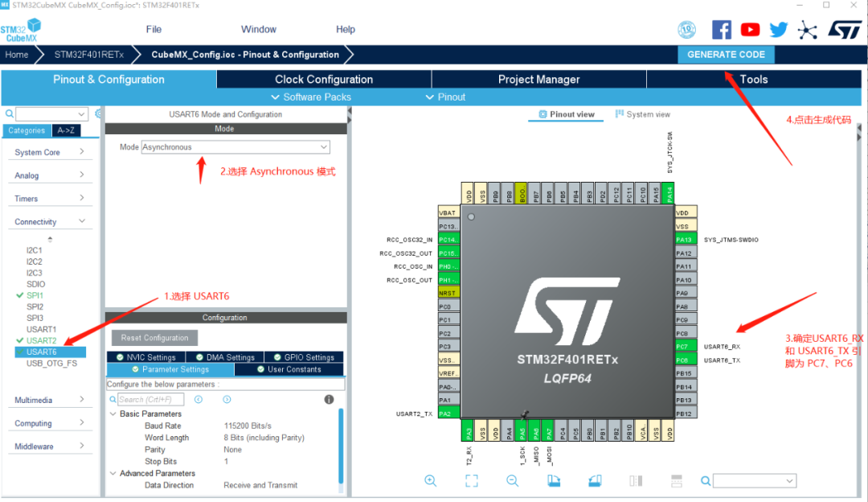Rotate chip counter-clockwise with rotate icon
868x502 pixels.
[595, 481]
